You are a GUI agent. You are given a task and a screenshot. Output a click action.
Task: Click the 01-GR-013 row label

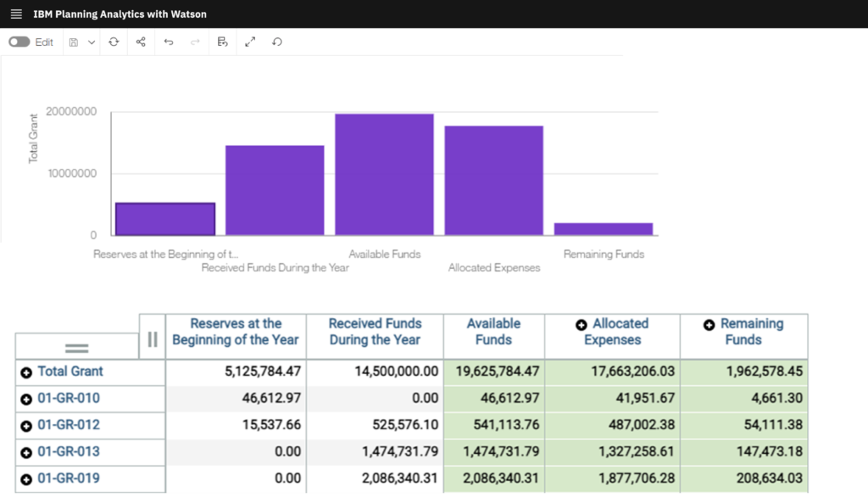[x=69, y=451]
